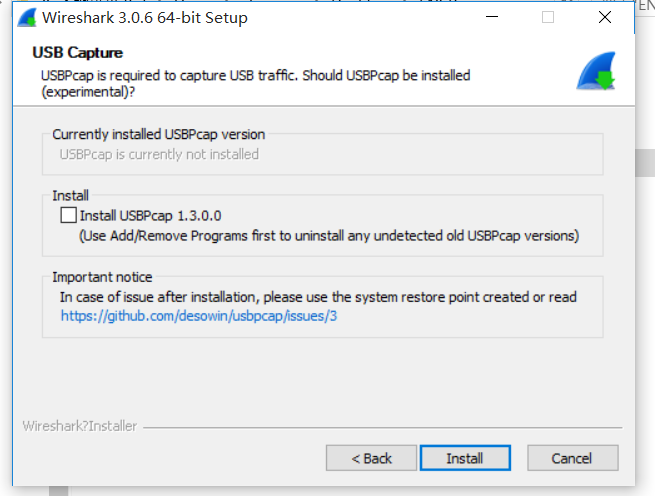Viewport: 655px width, 496px height.
Task: Click the system restore point notice text
Action: [x=318, y=297]
